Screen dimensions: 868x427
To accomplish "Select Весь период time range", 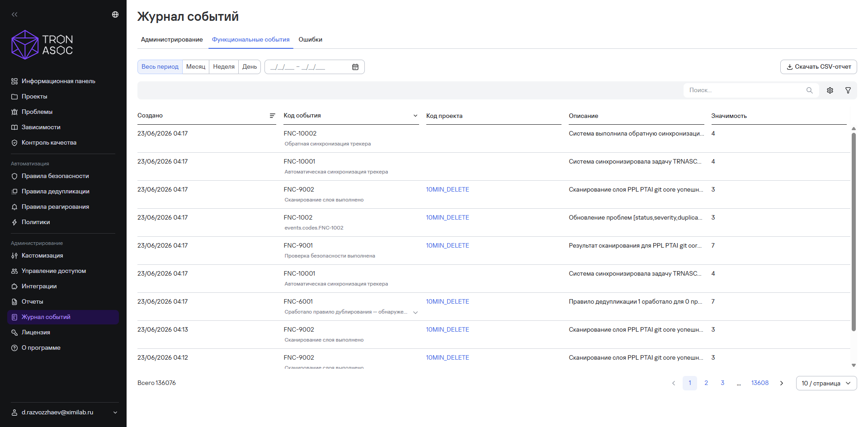I will (160, 67).
